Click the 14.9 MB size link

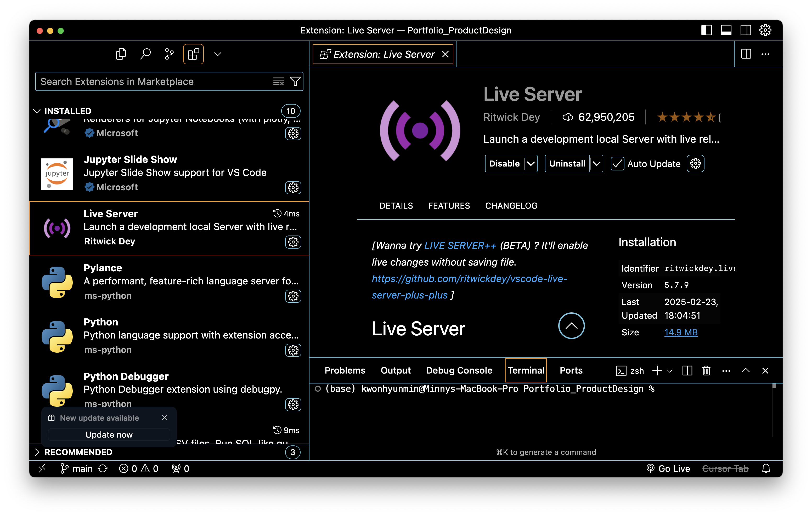pos(681,332)
